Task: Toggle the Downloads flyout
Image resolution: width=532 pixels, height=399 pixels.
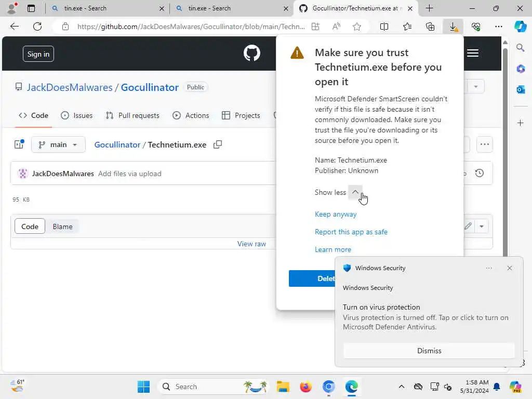Action: click(x=453, y=26)
